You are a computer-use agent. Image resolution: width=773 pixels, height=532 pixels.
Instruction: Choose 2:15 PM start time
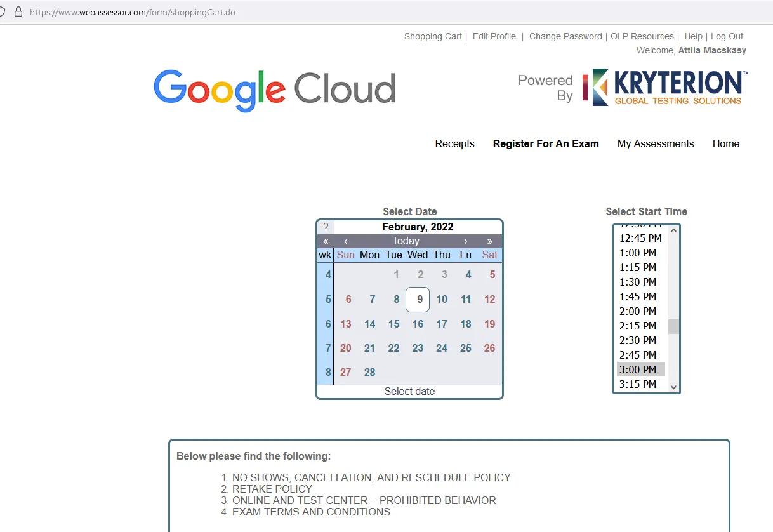pyautogui.click(x=641, y=326)
